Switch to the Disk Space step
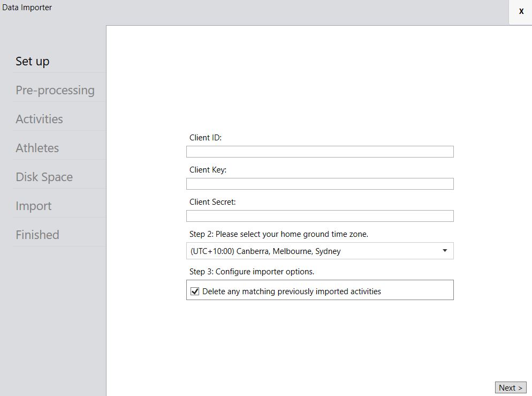Viewport: 532px width, 396px height. [44, 177]
